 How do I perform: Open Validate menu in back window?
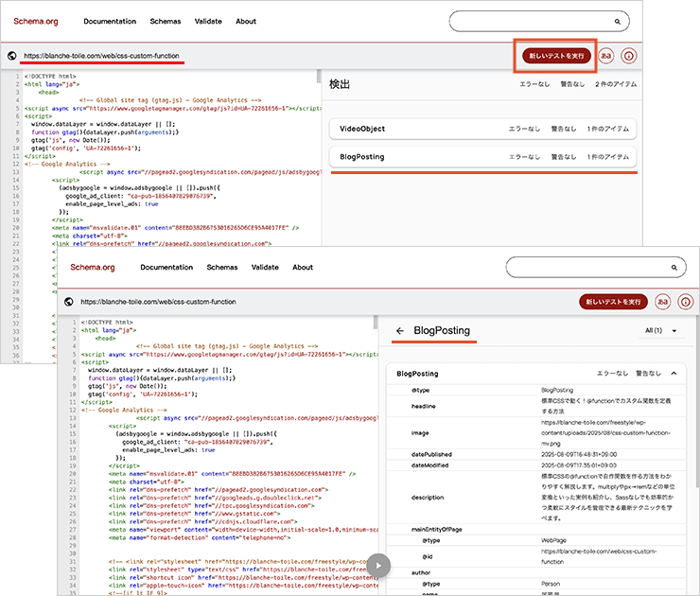208,22
